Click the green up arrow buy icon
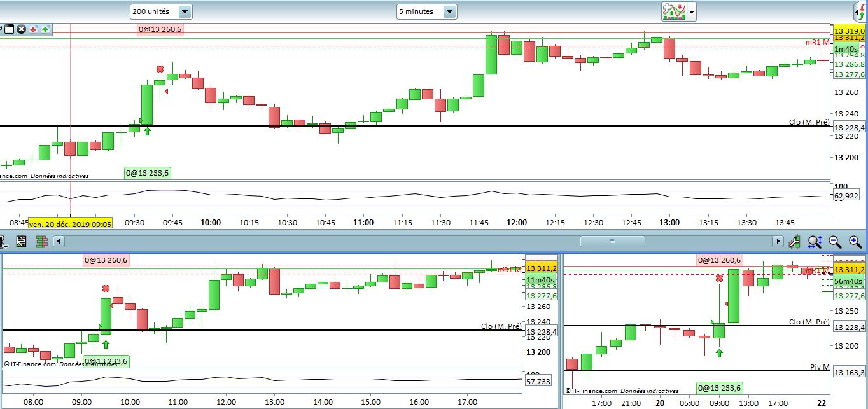 click(x=45, y=29)
